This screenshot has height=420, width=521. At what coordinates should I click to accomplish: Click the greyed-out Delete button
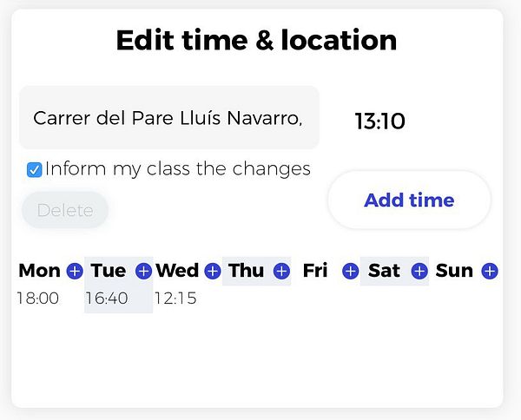click(x=65, y=210)
